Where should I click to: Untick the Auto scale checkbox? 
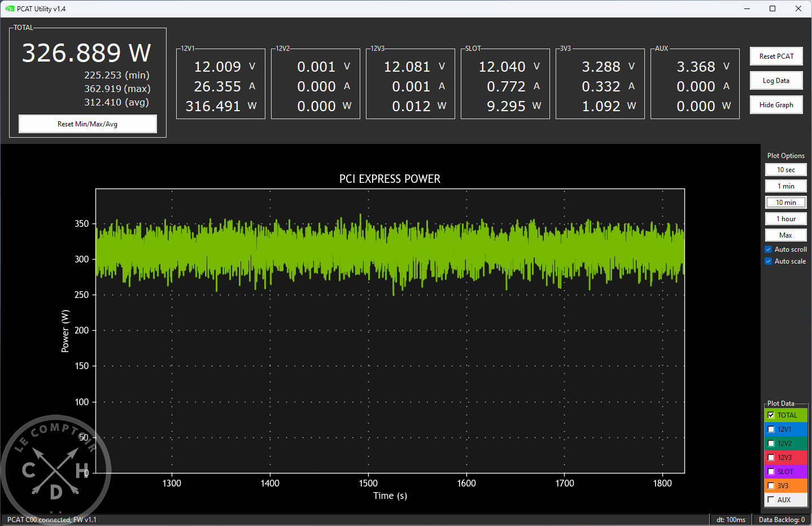tap(769, 261)
